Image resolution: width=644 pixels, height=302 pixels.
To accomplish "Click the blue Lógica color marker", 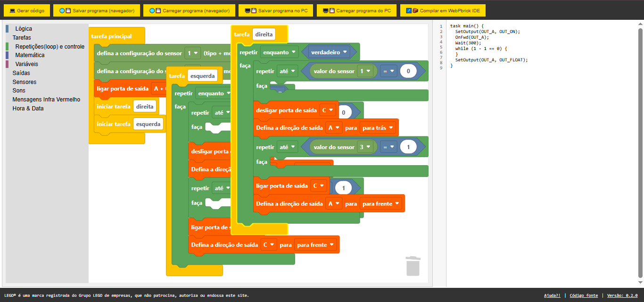I will [x=7, y=29].
